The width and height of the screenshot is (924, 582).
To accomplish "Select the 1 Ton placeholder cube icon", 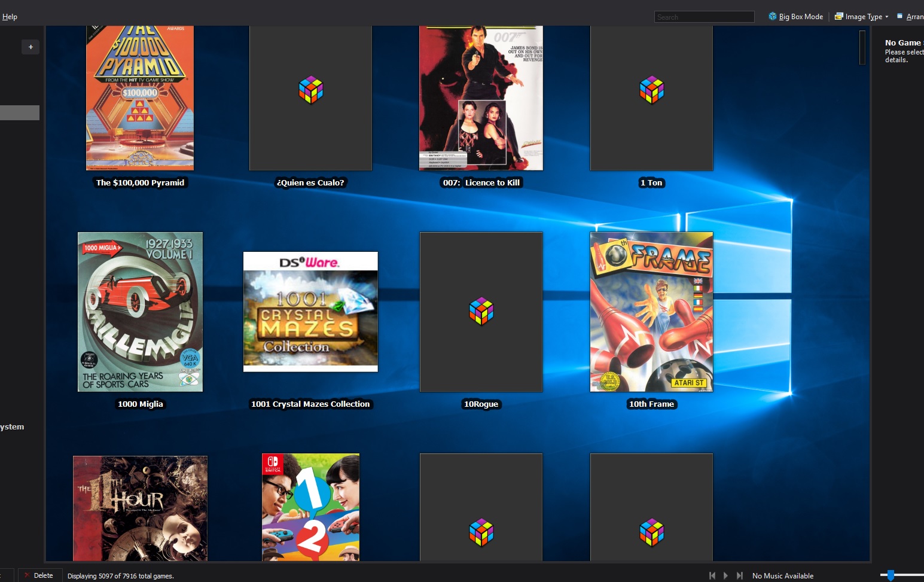I will 652,90.
